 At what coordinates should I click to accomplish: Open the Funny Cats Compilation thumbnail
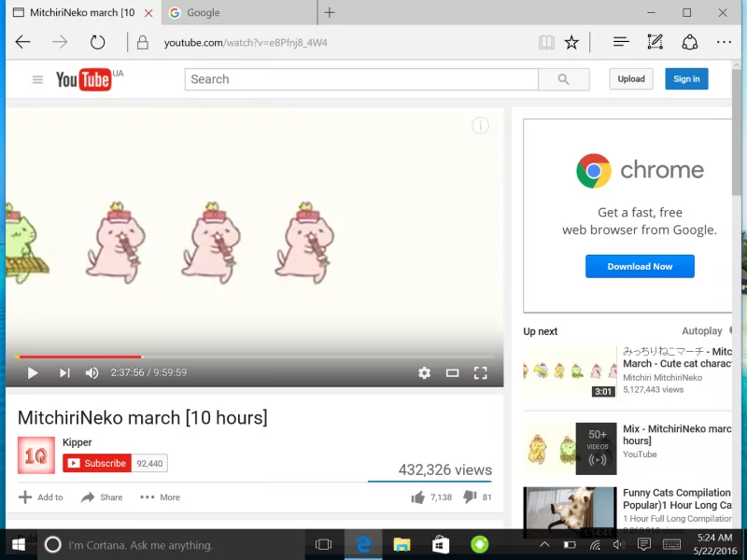(570, 512)
